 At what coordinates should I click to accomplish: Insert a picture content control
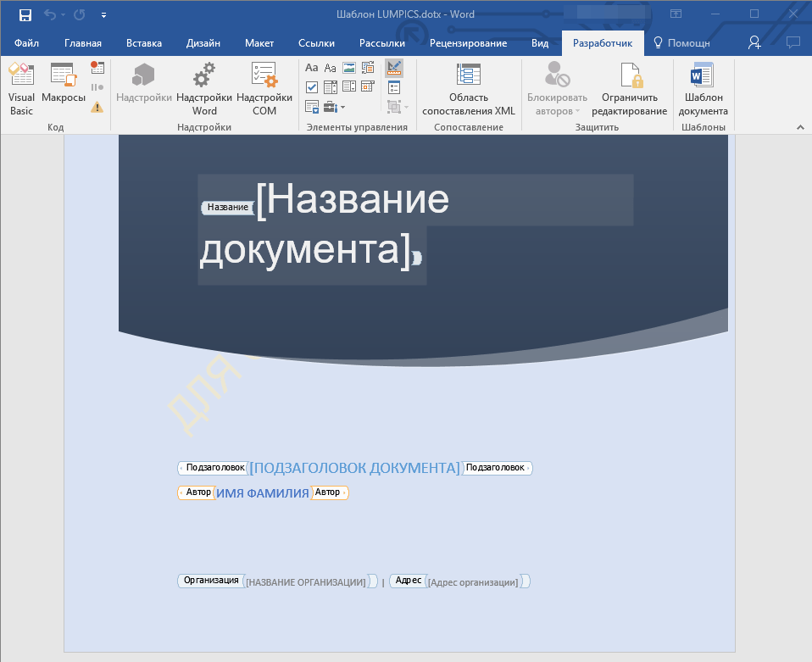coord(349,68)
